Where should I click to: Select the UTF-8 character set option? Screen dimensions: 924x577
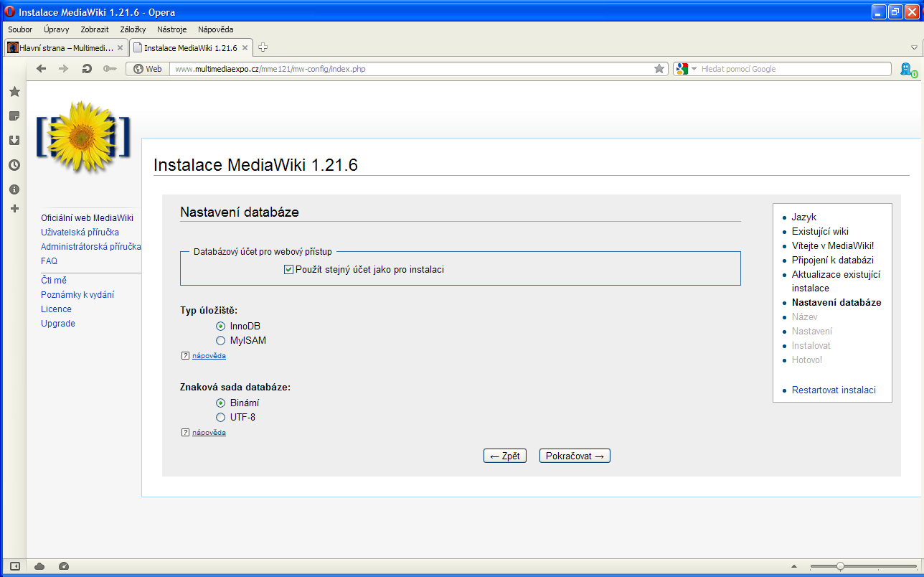(x=221, y=417)
